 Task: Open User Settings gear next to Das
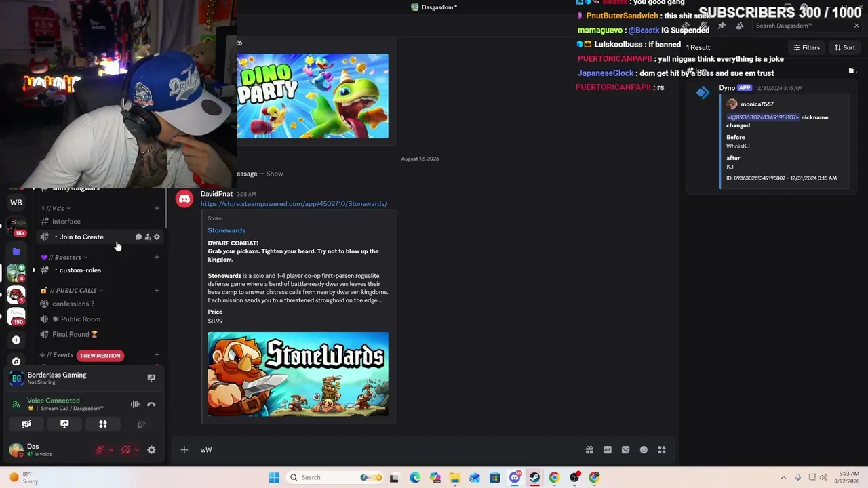[x=151, y=449]
